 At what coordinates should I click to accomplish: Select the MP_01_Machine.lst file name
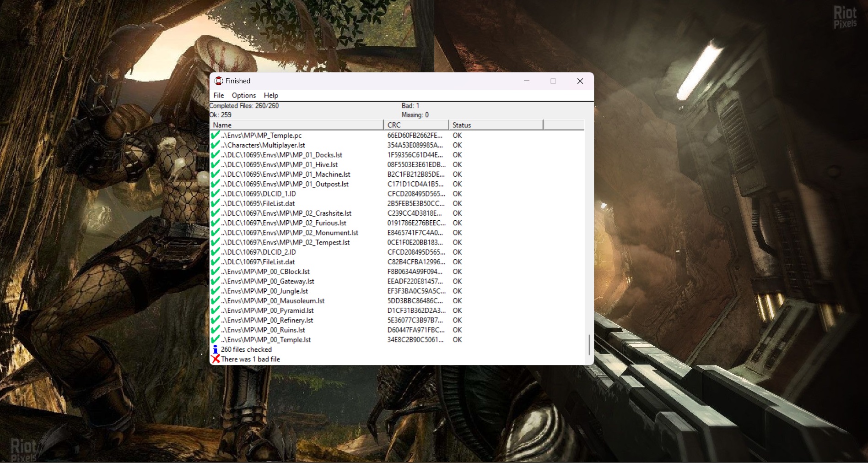pyautogui.click(x=286, y=174)
